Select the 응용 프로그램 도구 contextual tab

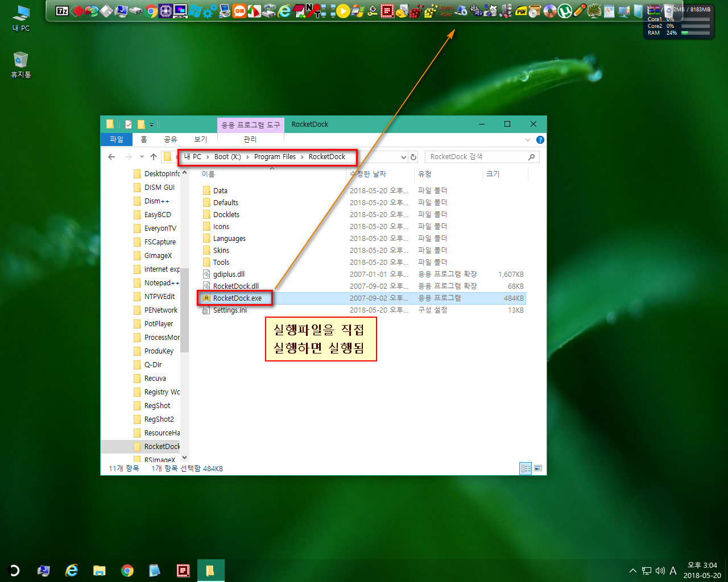click(x=250, y=124)
